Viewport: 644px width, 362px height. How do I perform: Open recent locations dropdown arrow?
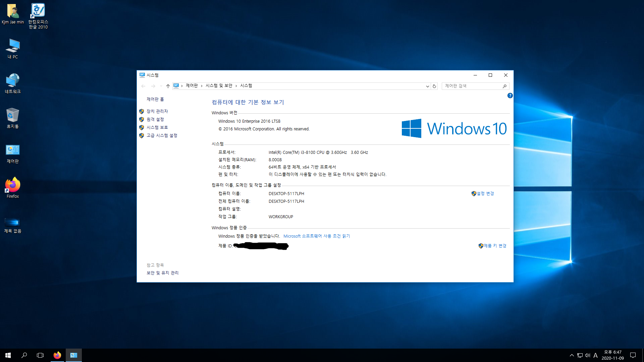(x=161, y=86)
